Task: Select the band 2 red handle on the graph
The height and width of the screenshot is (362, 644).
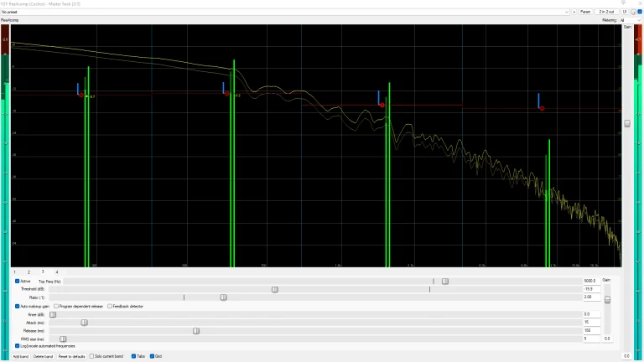Action: [x=226, y=94]
